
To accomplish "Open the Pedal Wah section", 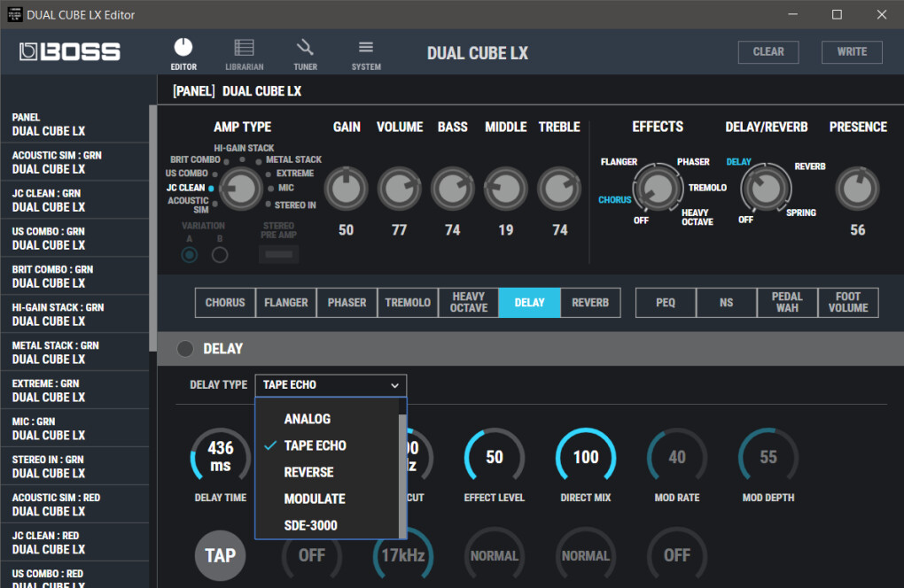I will [x=787, y=302].
